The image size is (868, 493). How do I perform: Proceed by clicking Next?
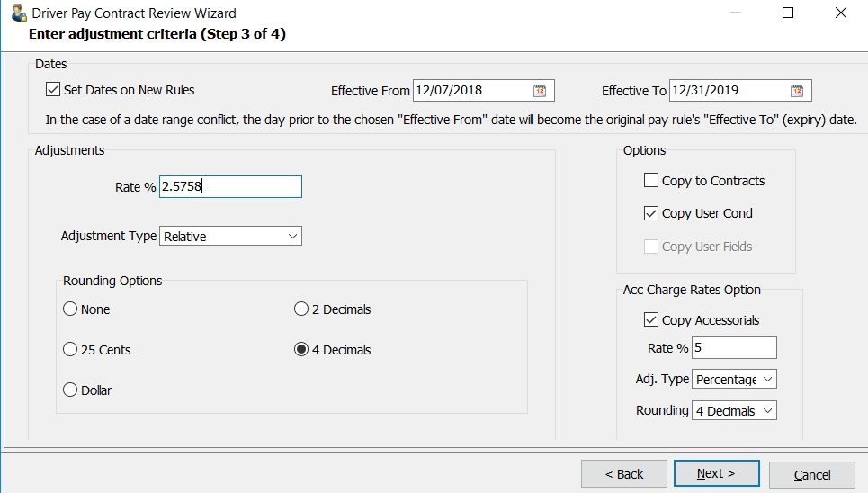pos(716,474)
